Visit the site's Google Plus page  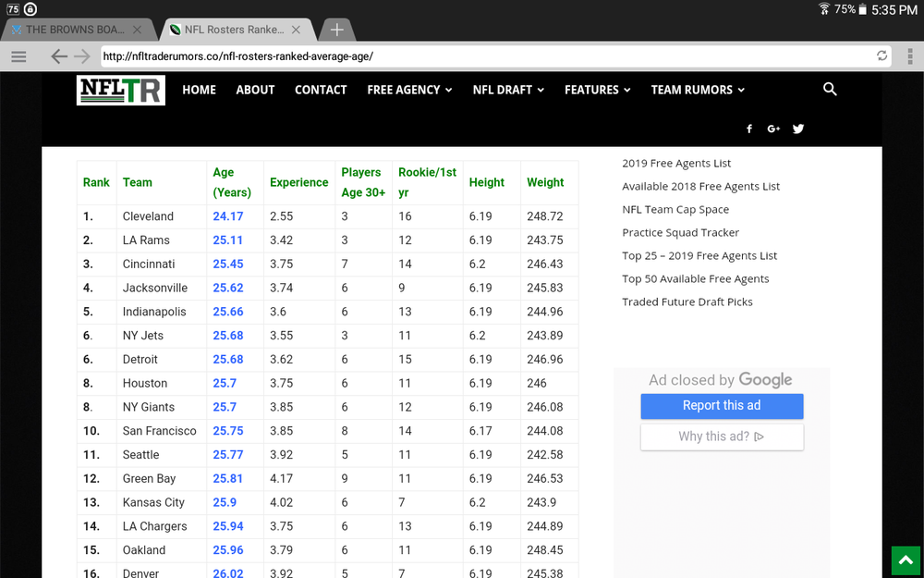pos(773,129)
